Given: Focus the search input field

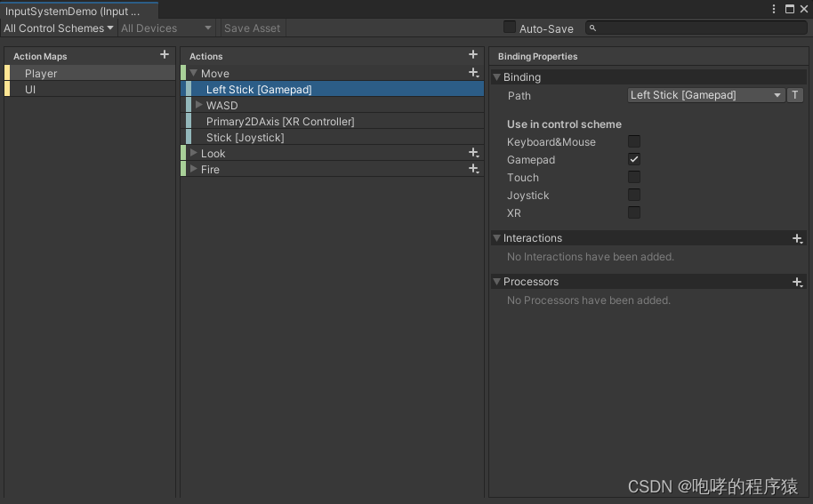Looking at the screenshot, I should pos(696,28).
